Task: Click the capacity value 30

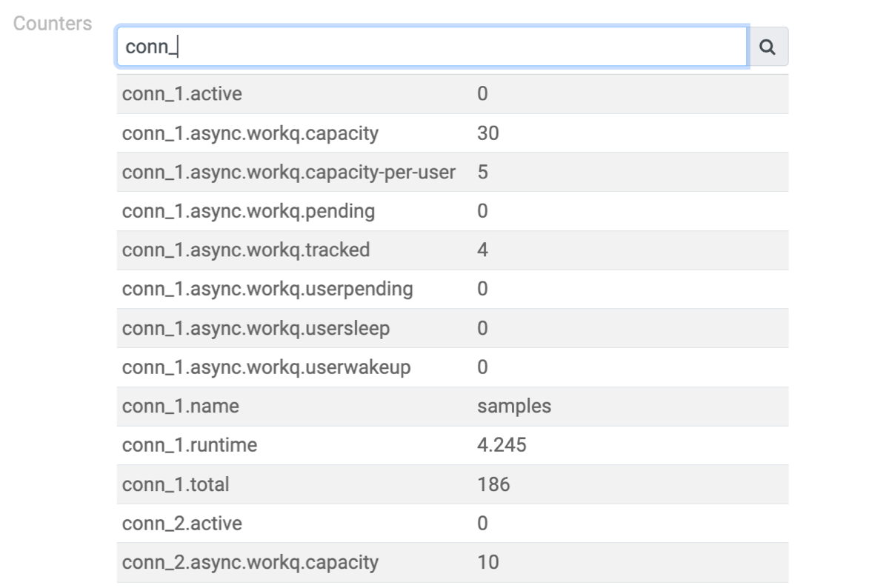Action: coord(488,133)
